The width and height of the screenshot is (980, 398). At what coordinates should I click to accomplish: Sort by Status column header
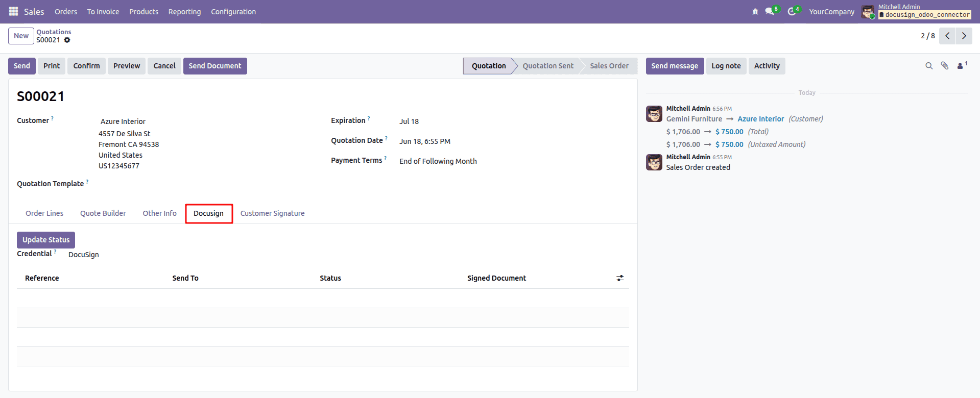click(330, 278)
